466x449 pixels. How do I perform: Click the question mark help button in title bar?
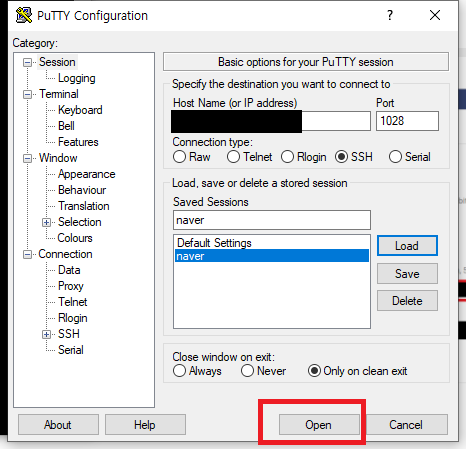(390, 15)
